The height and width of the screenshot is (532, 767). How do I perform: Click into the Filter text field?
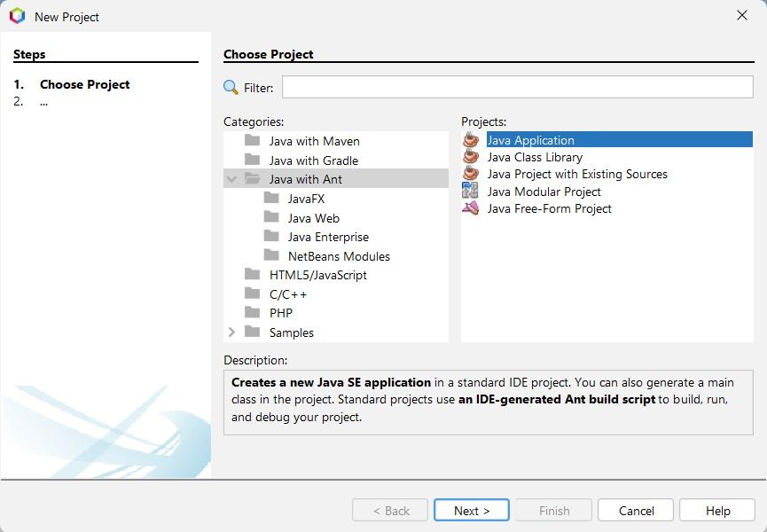pyautogui.click(x=518, y=87)
